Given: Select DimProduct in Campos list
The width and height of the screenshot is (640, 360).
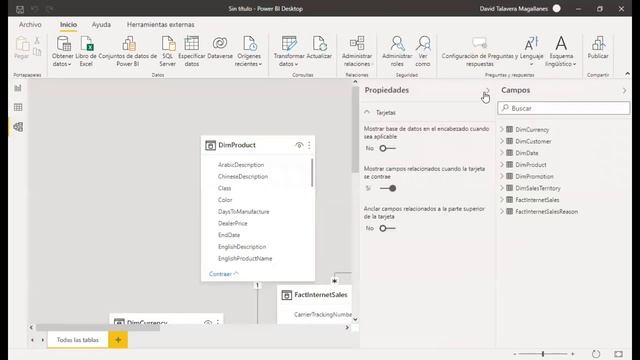Looking at the screenshot, I should 531,165.
